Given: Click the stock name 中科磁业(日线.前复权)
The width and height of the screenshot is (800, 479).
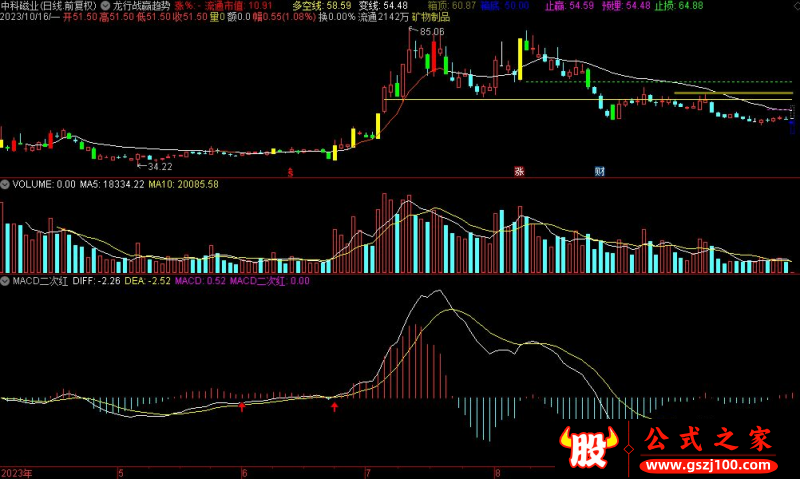Looking at the screenshot, I should pyautogui.click(x=49, y=6).
